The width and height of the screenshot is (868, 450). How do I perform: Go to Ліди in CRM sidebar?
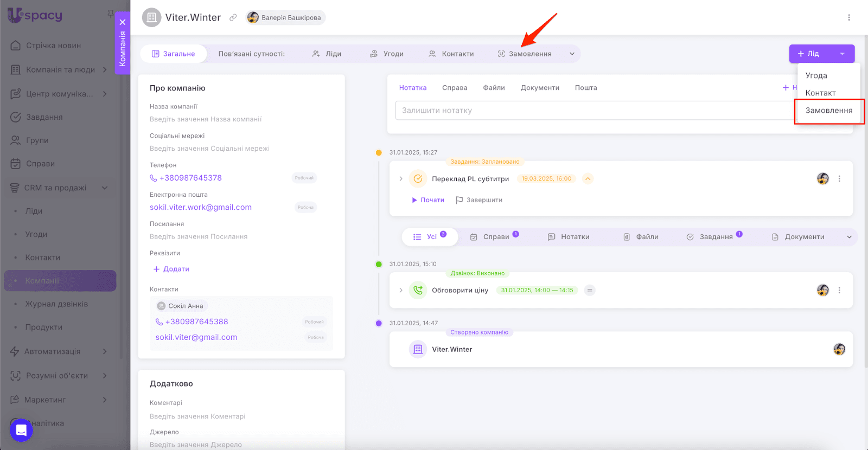34,211
